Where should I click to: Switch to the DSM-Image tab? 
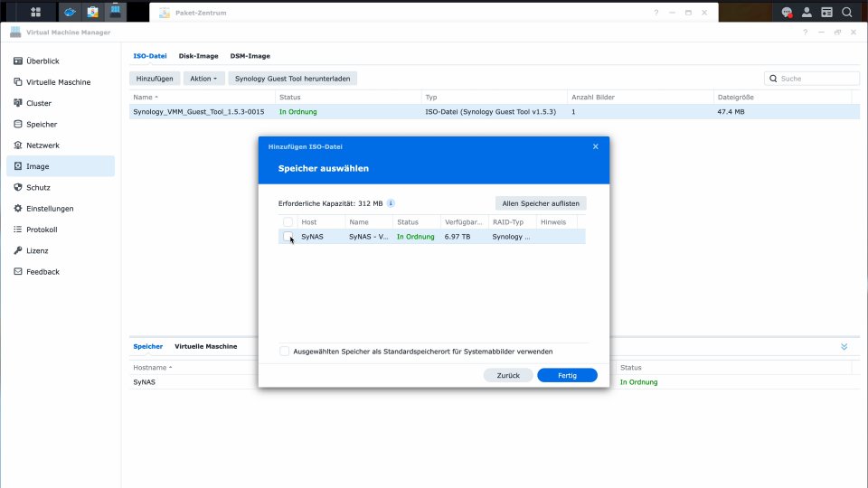250,56
